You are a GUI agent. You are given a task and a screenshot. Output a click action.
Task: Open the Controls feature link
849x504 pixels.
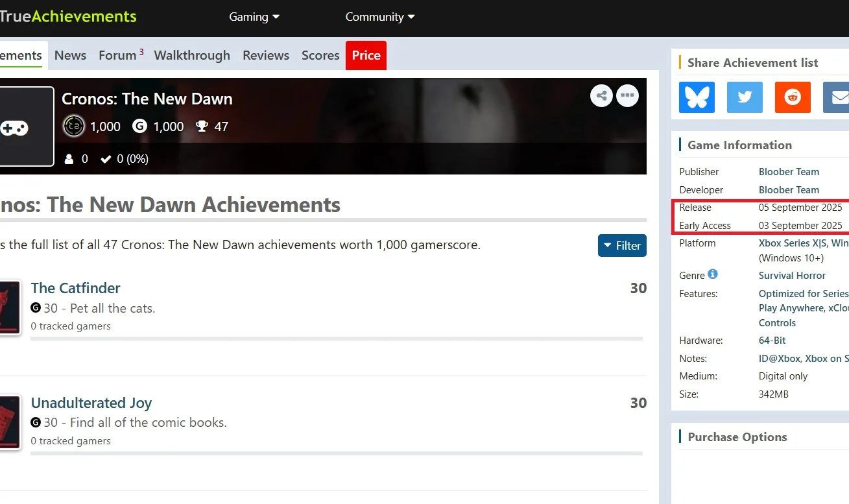(777, 323)
